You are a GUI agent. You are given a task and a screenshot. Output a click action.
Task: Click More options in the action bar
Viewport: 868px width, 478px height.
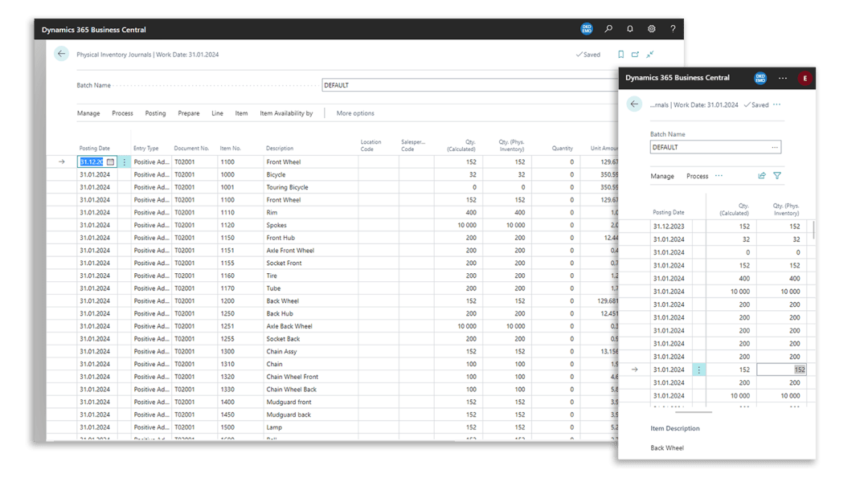tap(355, 113)
